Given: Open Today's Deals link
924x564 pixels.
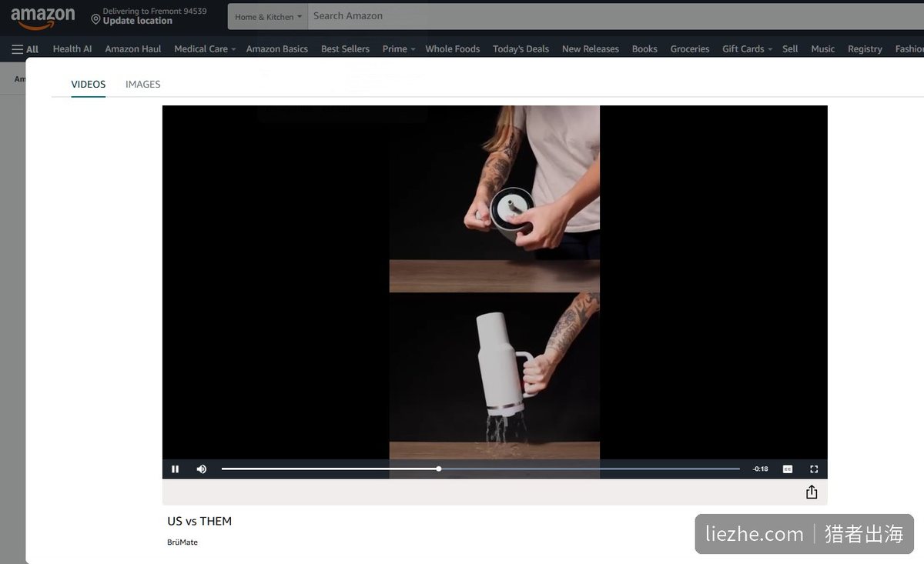Looking at the screenshot, I should [521, 48].
